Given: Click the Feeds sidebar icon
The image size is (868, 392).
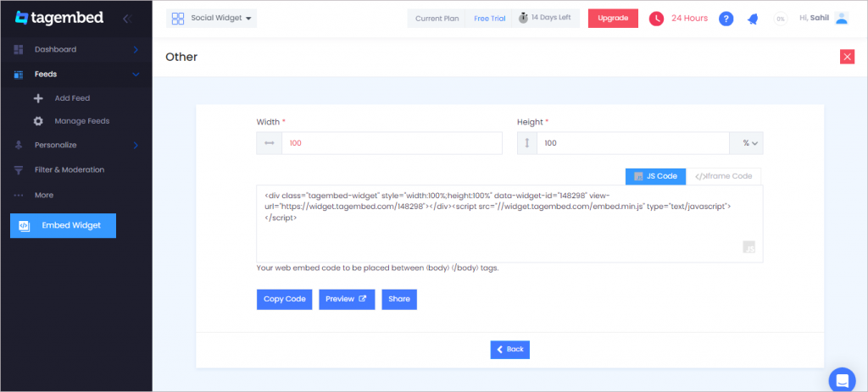Looking at the screenshot, I should click(19, 75).
